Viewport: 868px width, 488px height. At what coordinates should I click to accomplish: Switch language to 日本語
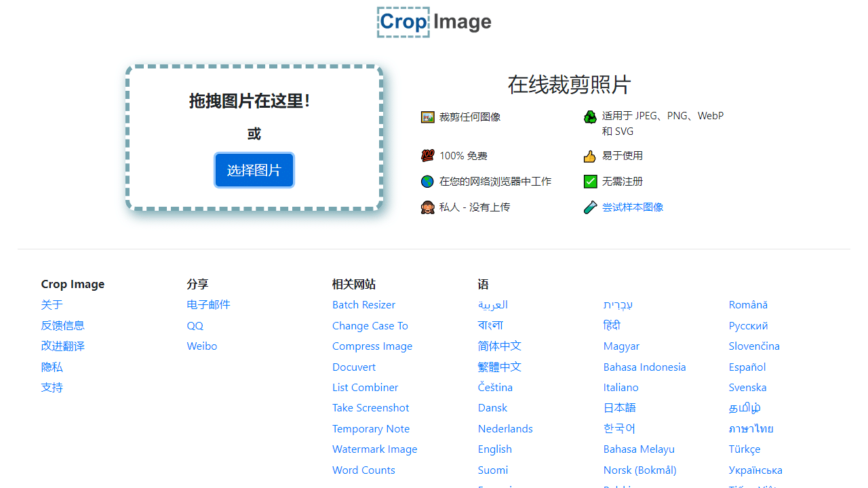pos(619,408)
